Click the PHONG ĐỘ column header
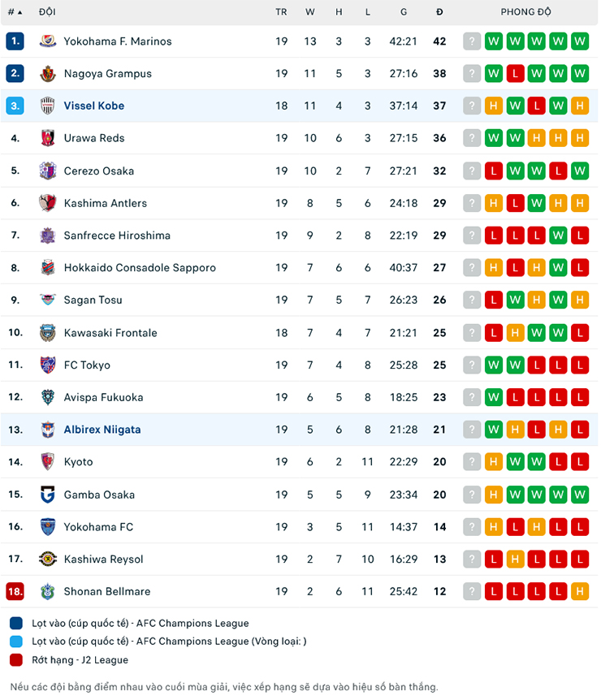This screenshot has height=700, width=601. tap(525, 12)
